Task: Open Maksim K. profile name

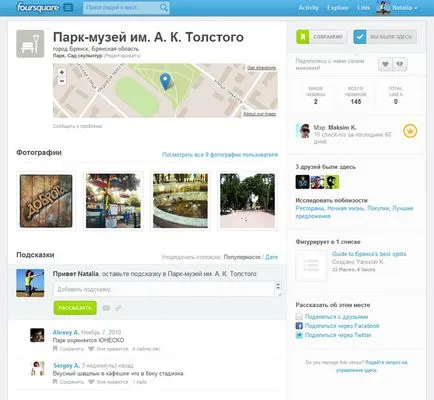Action: (x=342, y=128)
